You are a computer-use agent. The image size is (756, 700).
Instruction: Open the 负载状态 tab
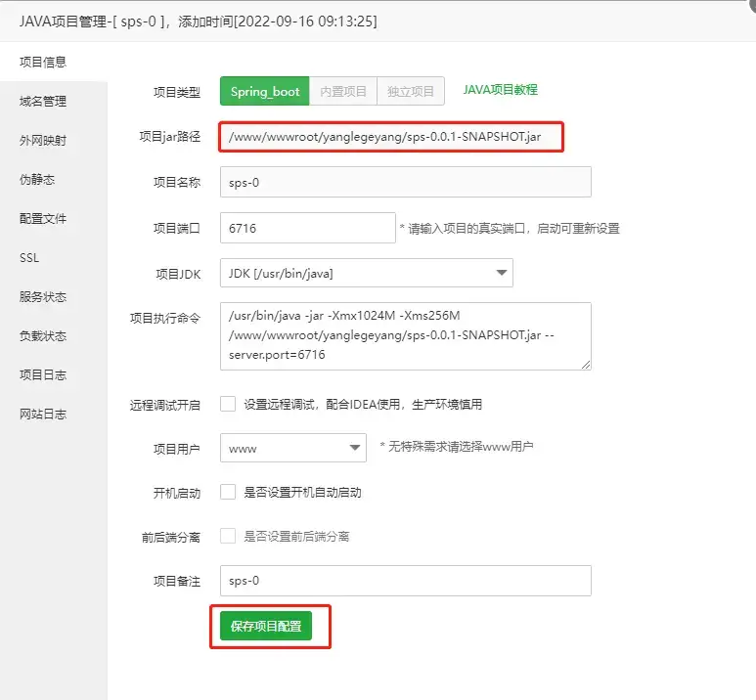coord(43,335)
